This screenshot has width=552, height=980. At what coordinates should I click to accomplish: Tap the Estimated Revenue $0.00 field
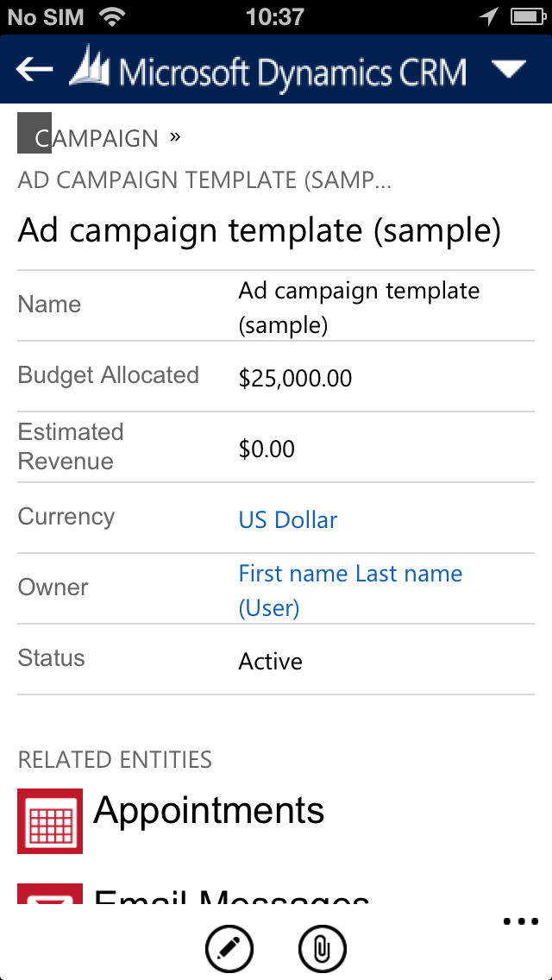(267, 449)
